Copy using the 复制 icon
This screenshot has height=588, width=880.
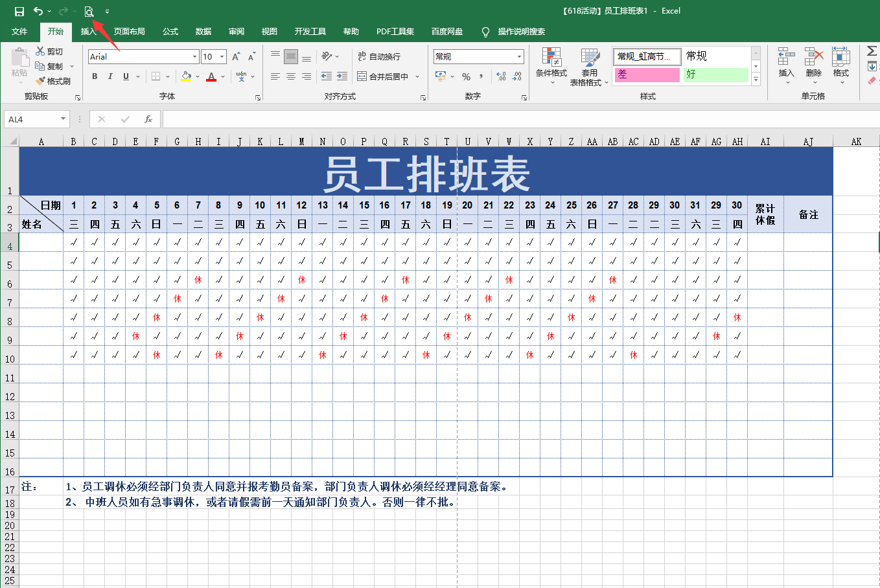click(x=40, y=66)
